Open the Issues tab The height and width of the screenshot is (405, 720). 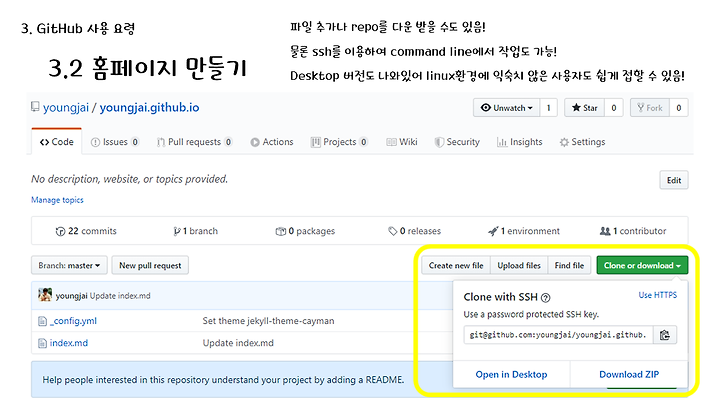coord(114,142)
